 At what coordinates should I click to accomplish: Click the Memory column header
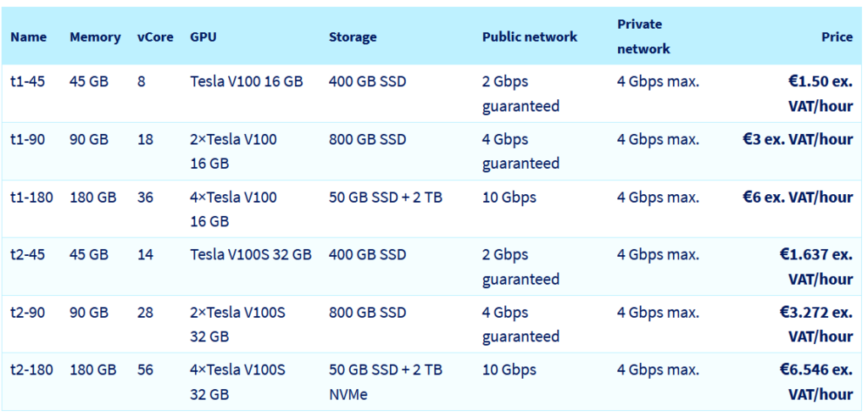pyautogui.click(x=95, y=37)
